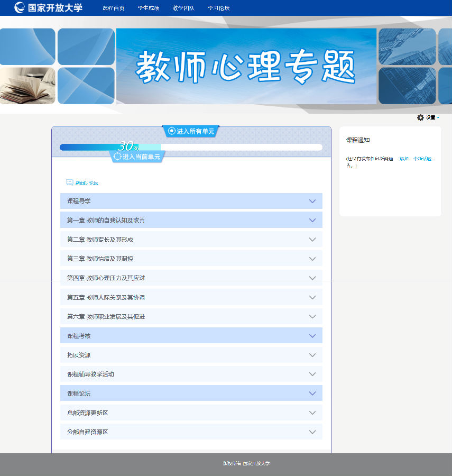Click the 30% course progress bar
The height and width of the screenshot is (476, 452).
click(x=190, y=147)
